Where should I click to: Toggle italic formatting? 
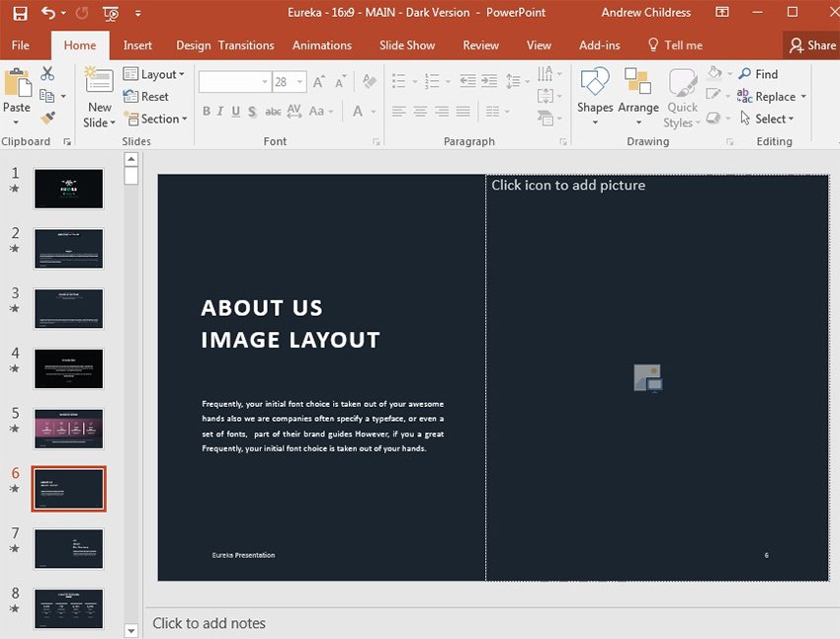(x=220, y=112)
